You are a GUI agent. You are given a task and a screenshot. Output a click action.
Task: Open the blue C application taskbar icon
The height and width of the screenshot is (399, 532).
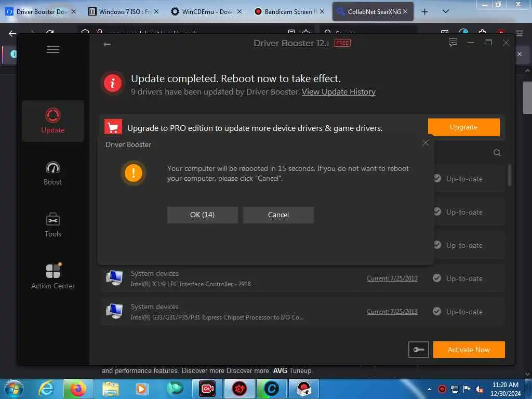tap(271, 389)
